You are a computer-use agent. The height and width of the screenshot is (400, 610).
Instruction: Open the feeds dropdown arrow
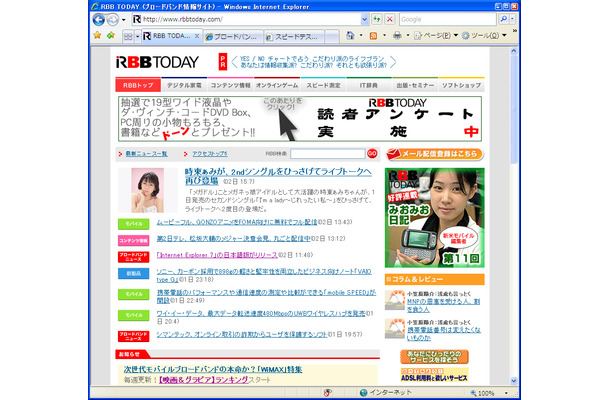click(384, 36)
